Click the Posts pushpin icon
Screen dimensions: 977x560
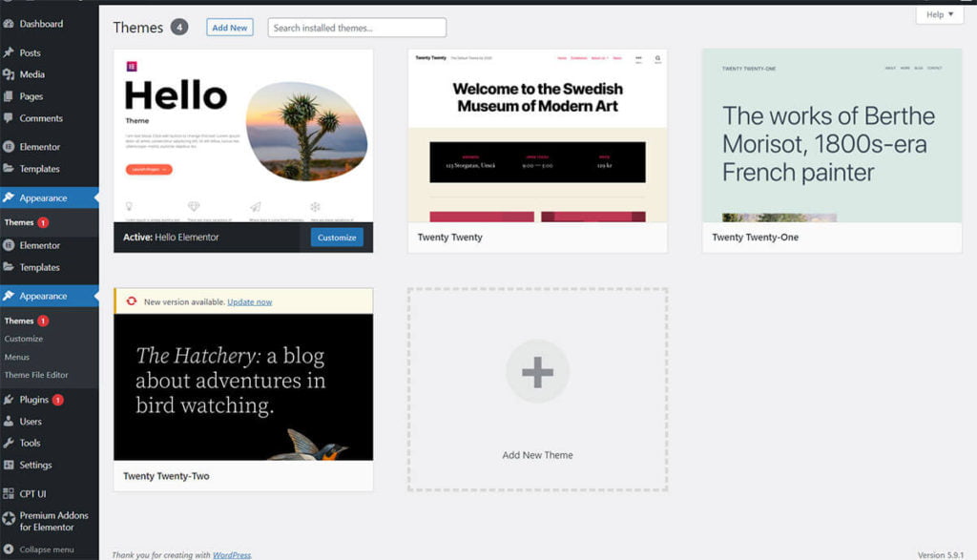(9, 52)
